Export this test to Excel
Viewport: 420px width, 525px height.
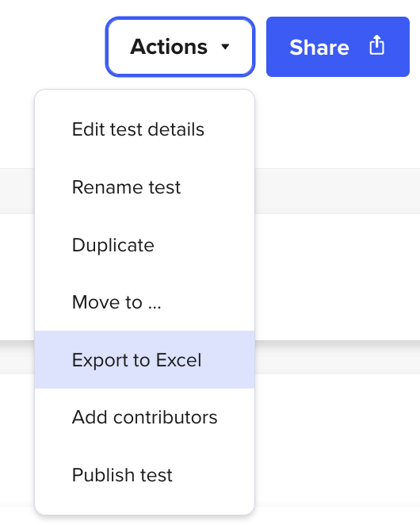pos(144,359)
